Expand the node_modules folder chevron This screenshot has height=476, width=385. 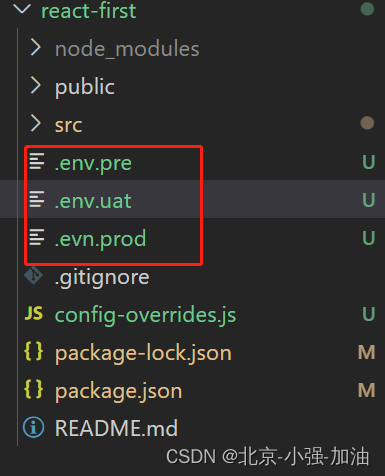tap(36, 47)
